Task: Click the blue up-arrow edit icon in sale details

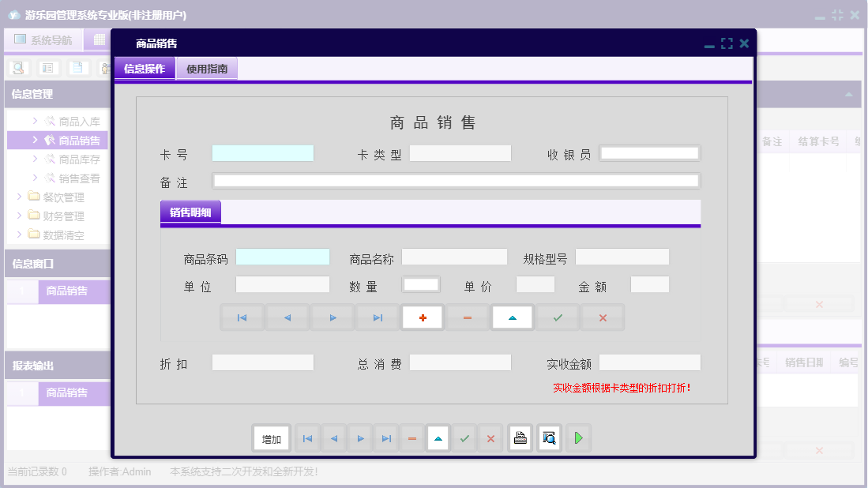Action: 512,317
